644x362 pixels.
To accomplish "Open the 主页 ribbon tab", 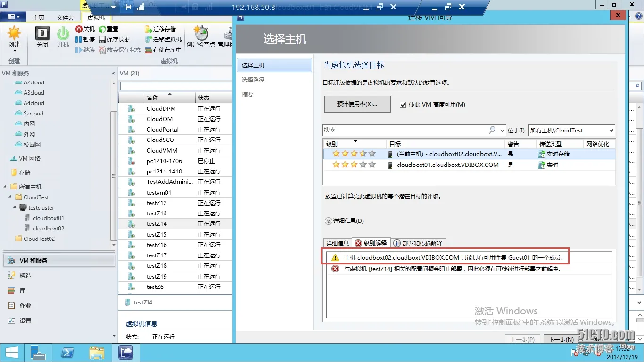I will tap(39, 17).
